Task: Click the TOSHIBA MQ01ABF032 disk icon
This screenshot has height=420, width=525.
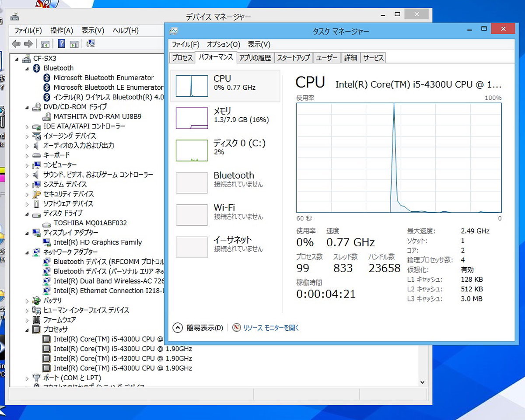Action: [x=47, y=223]
